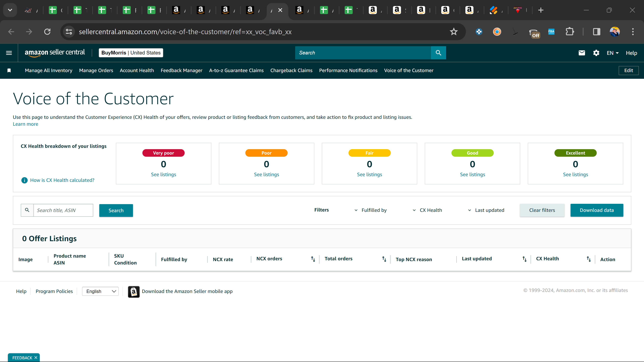Click the magnifier icon in listing search
This screenshot has height=362, width=644.
click(x=27, y=210)
